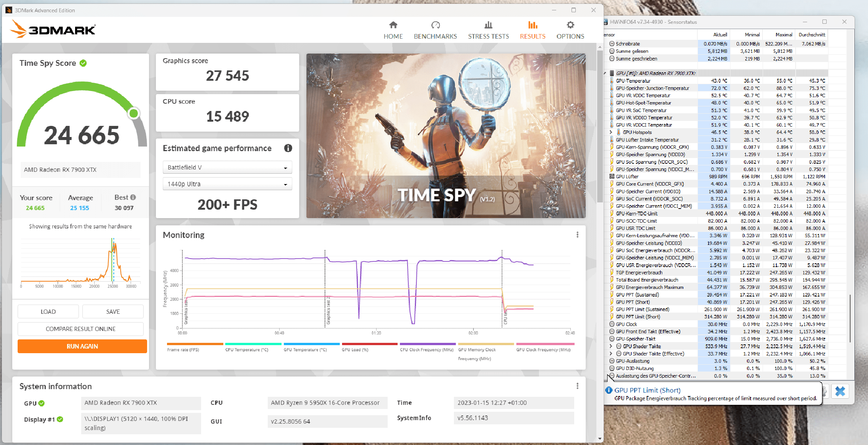Click the icon of GPU D3D-Nutzung row
Image resolution: width=868 pixels, height=445 pixels.
click(x=612, y=368)
